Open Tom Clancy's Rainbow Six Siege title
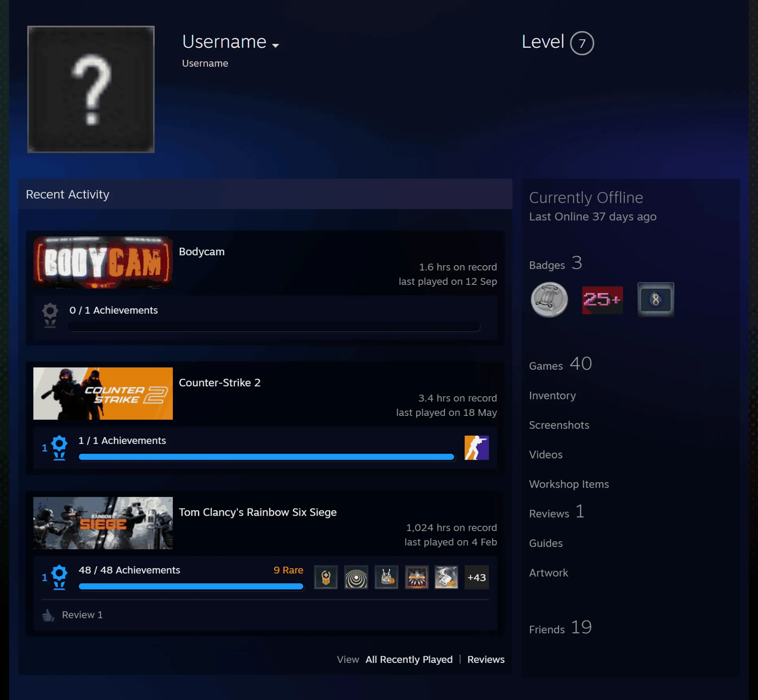Image resolution: width=758 pixels, height=700 pixels. (x=258, y=512)
